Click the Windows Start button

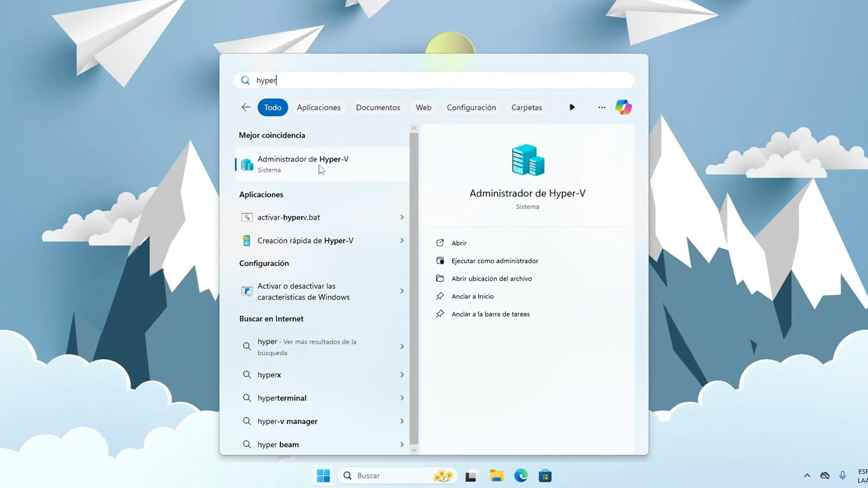point(323,475)
